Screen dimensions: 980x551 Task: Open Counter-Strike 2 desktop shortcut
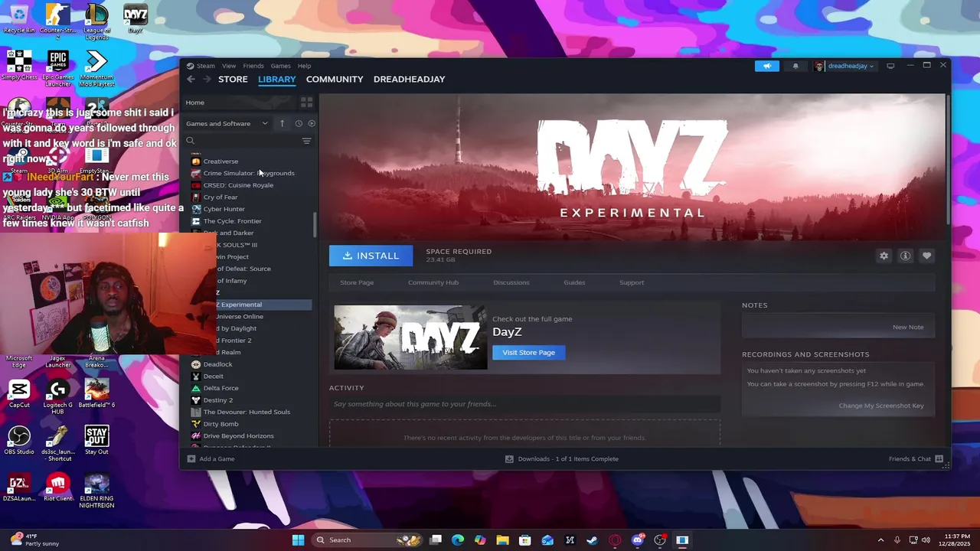tap(58, 21)
